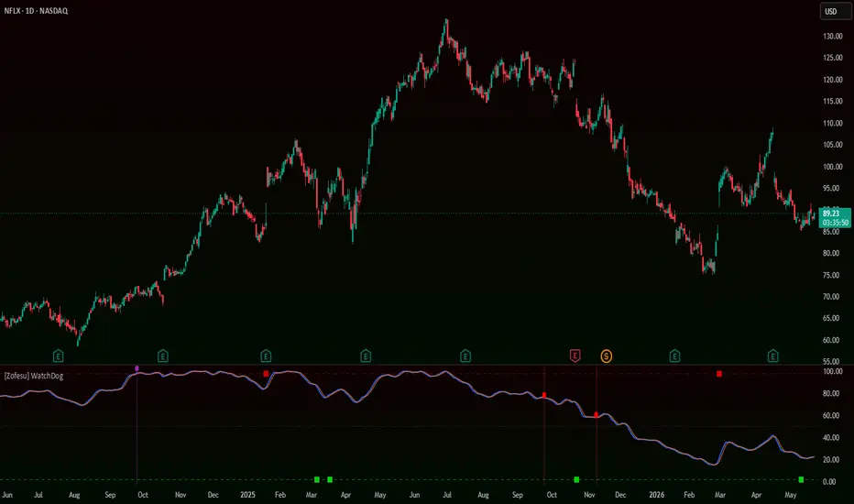This screenshot has width=854, height=504.
Task: Click the 2026 time axis label
Action: 657,495
